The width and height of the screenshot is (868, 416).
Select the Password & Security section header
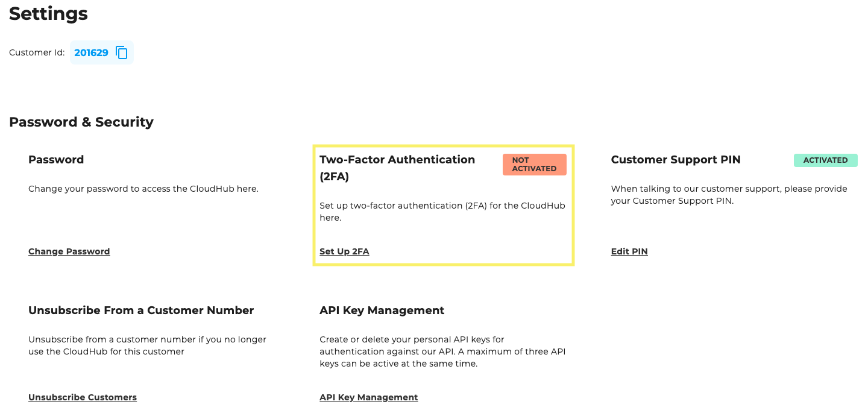click(81, 122)
